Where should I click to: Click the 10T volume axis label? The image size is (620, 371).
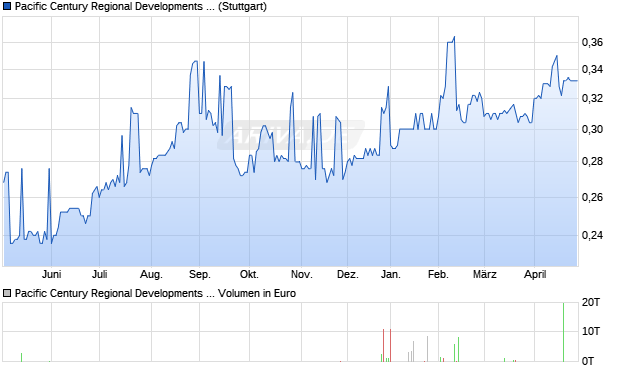(x=591, y=331)
